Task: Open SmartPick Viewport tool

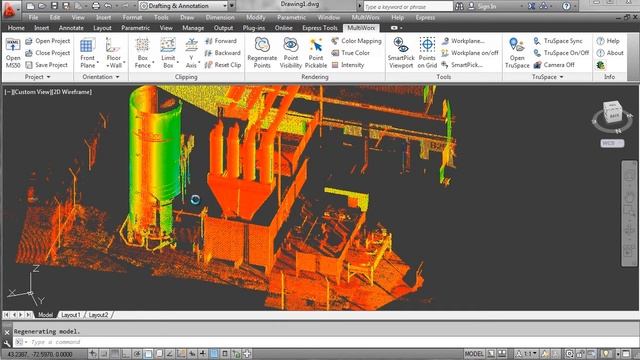Action: click(401, 53)
